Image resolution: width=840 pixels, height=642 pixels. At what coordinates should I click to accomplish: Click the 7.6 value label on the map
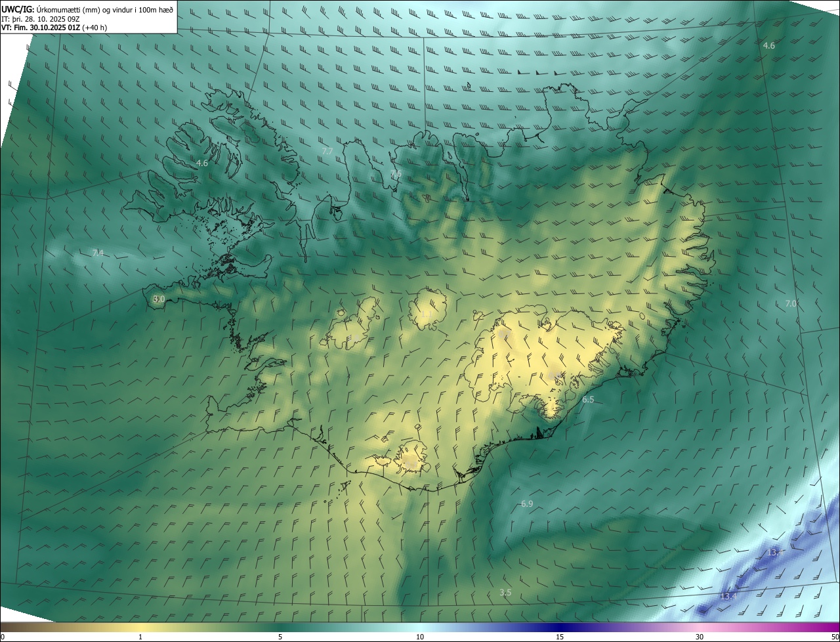coord(396,174)
